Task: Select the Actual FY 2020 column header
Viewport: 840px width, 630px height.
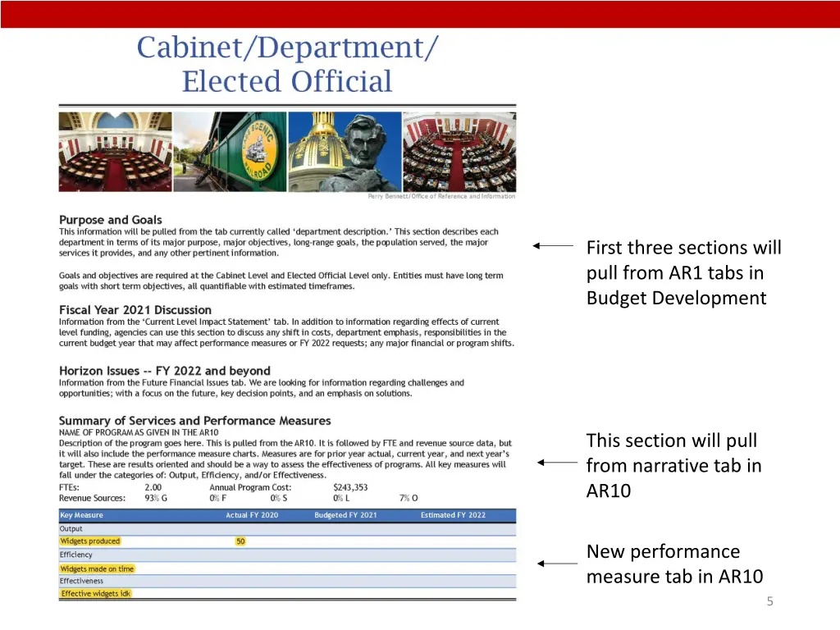Action: pyautogui.click(x=252, y=515)
